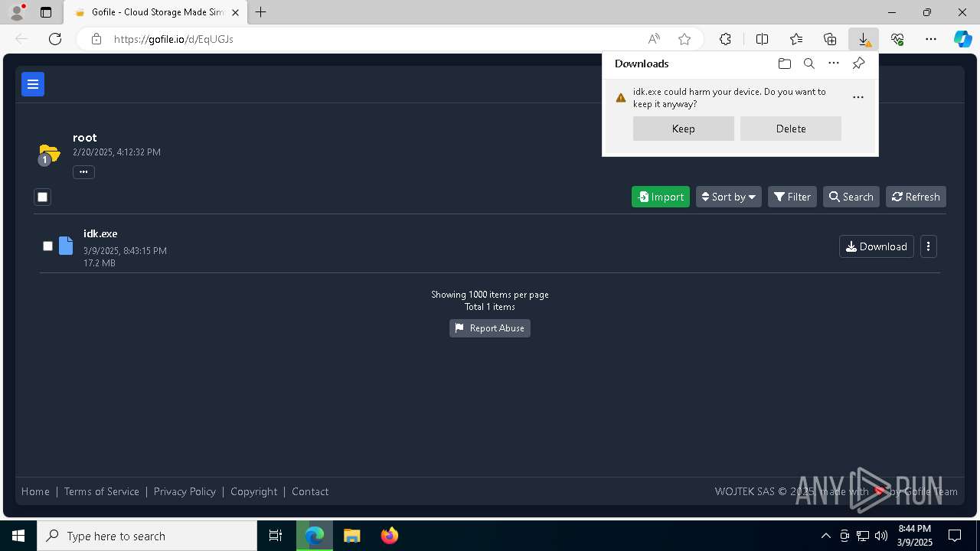Viewport: 980px width, 551px height.
Task: Open Copilot sidebar icon
Action: pyautogui.click(x=963, y=39)
